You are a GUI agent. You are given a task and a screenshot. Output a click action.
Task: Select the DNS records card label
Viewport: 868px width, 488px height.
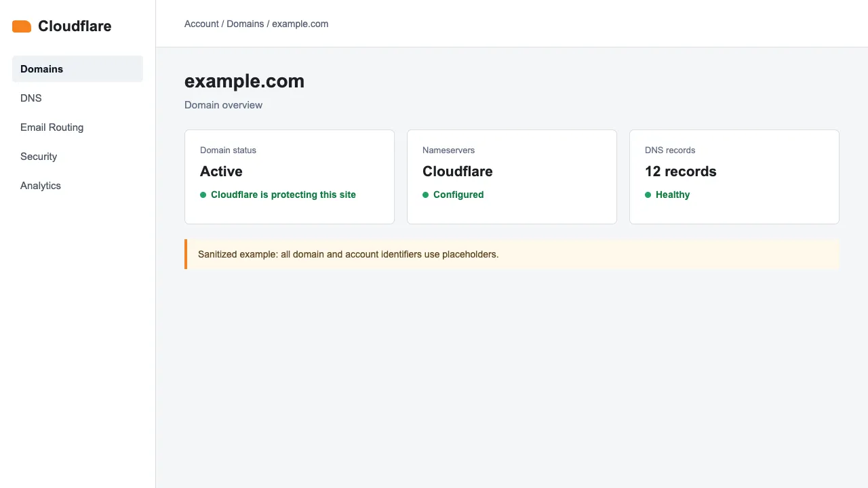(x=670, y=150)
